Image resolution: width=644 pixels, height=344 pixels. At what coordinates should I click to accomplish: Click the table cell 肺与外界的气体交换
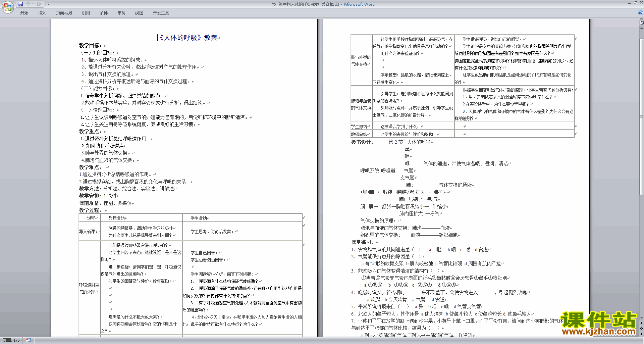361,60
